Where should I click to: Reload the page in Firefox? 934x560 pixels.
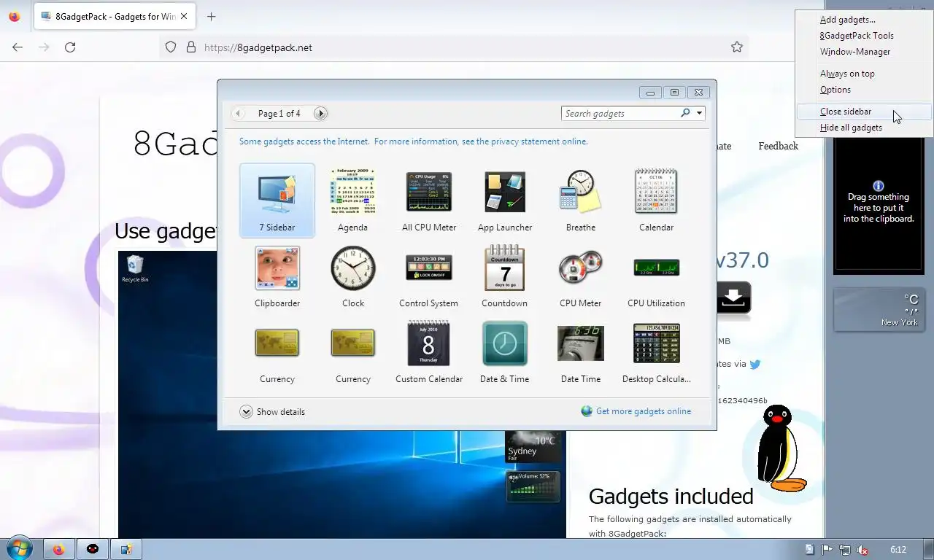coord(70,47)
